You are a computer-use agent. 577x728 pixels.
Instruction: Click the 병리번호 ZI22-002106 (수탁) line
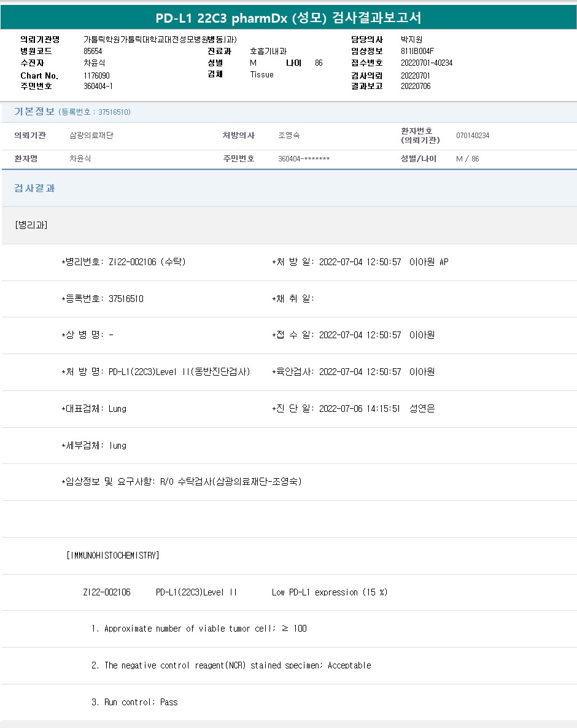coord(123,262)
